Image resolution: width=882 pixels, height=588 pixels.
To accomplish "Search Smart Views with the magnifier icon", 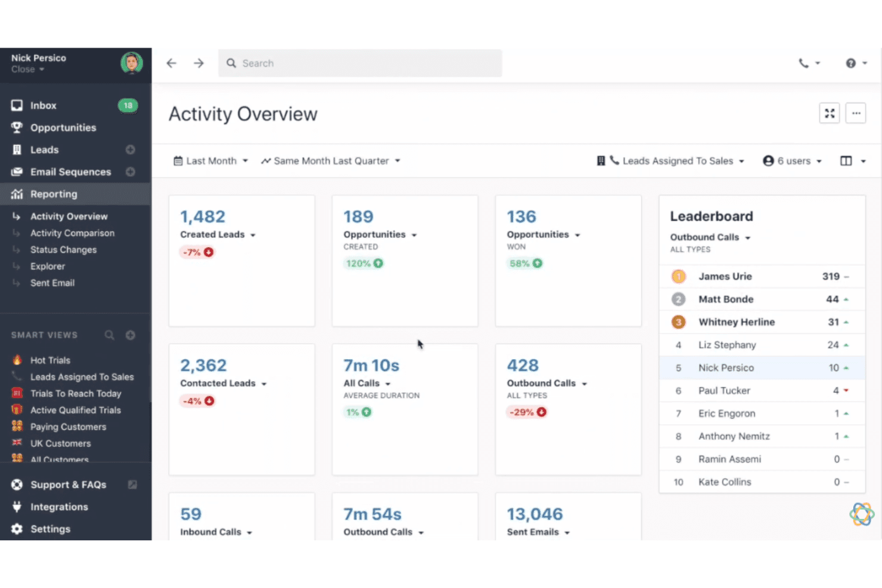I will coord(110,335).
